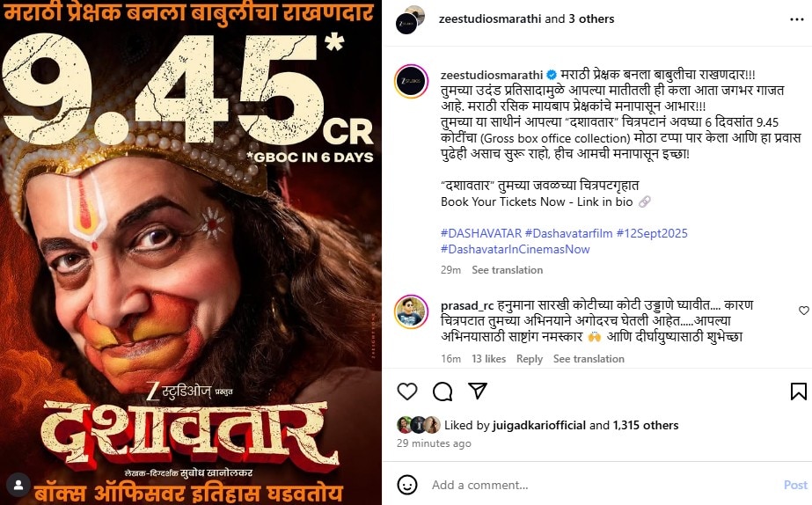Open #DashavatarInCinemasNow hashtag
The height and width of the screenshot is (505, 812).
point(516,249)
